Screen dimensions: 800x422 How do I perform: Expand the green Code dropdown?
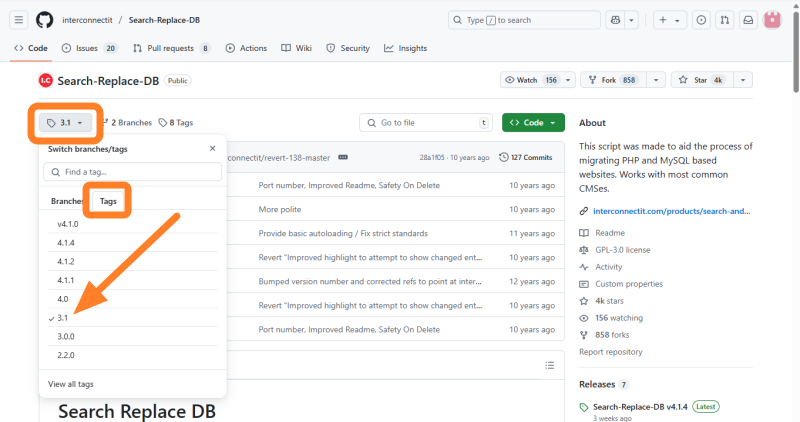pyautogui.click(x=533, y=122)
